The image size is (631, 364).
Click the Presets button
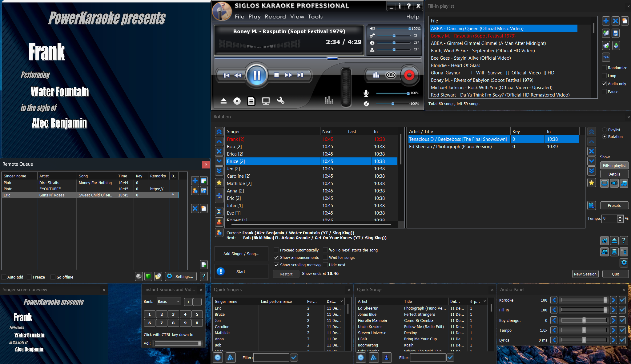coord(614,205)
